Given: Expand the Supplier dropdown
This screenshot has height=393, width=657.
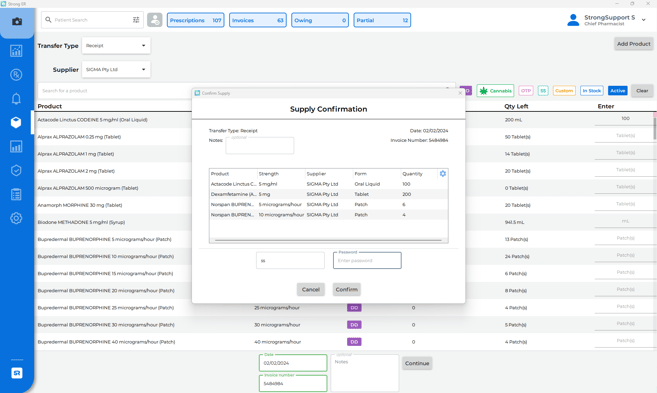Looking at the screenshot, I should pyautogui.click(x=116, y=70).
